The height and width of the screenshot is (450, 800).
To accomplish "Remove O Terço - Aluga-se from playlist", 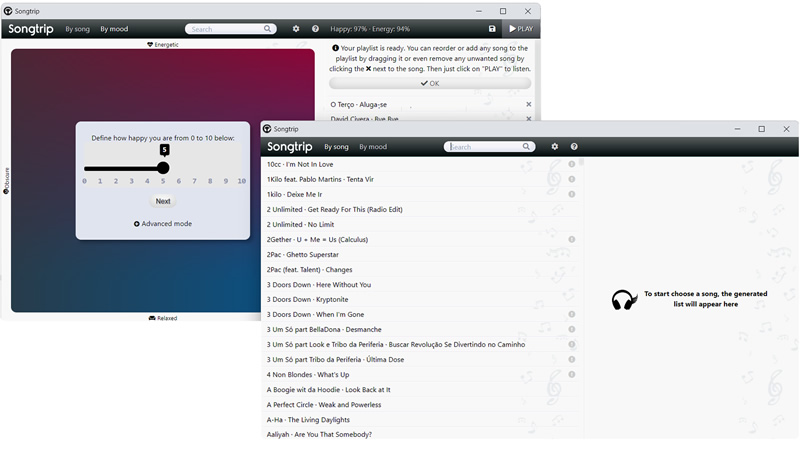I will click(x=529, y=104).
